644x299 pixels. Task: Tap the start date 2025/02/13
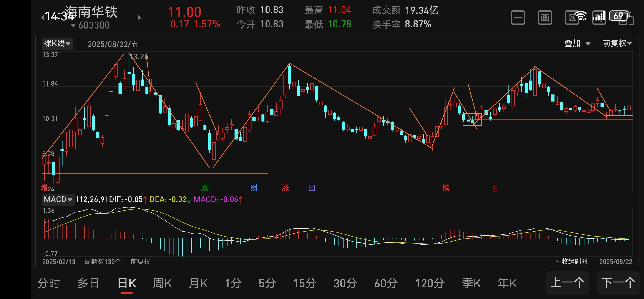click(59, 262)
